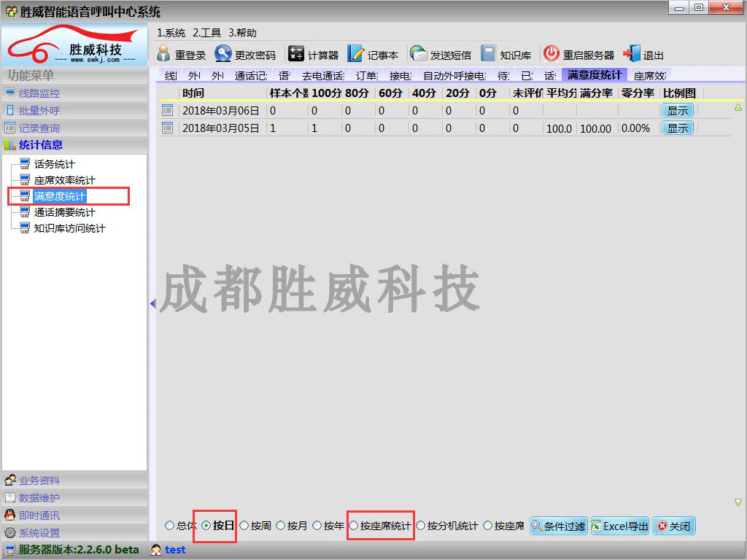747x560 pixels.
Task: Open the 2.工具 menu
Action: (206, 33)
